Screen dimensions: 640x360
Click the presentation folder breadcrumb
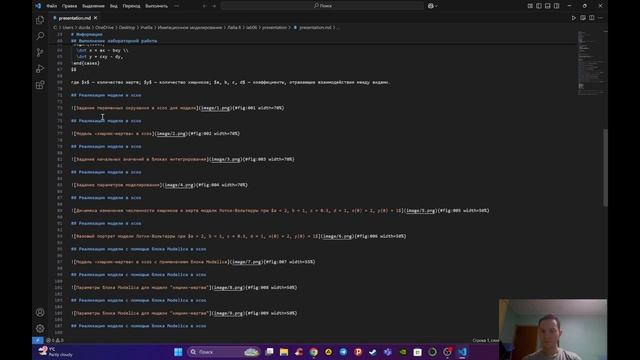pyautogui.click(x=274, y=28)
